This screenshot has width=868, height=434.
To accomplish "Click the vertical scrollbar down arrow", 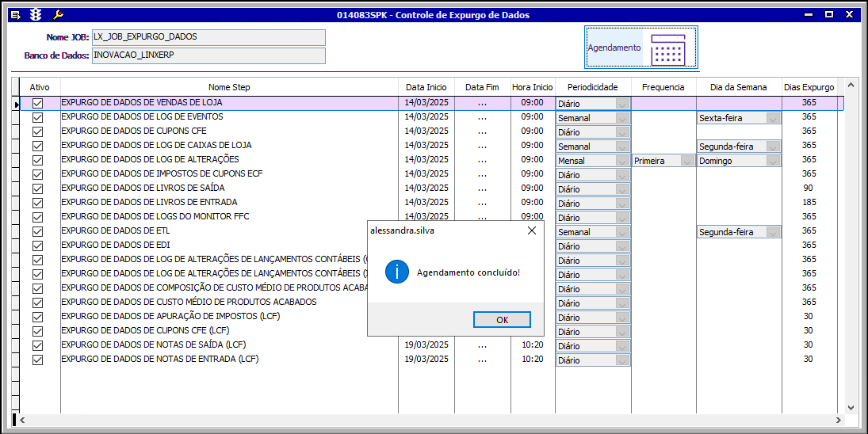I will point(852,407).
